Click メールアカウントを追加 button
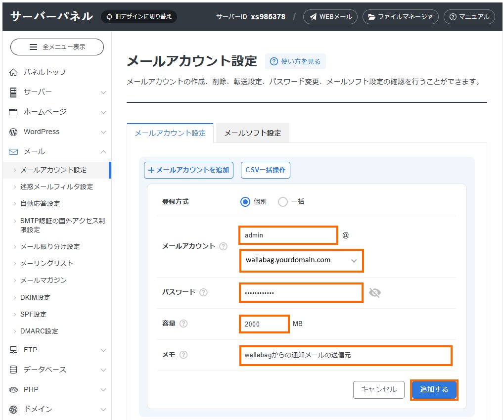Viewport: 504px width, 420px height. [x=188, y=170]
